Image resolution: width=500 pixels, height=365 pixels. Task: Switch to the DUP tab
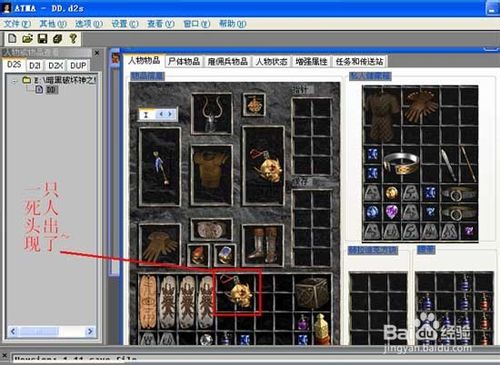coord(78,65)
